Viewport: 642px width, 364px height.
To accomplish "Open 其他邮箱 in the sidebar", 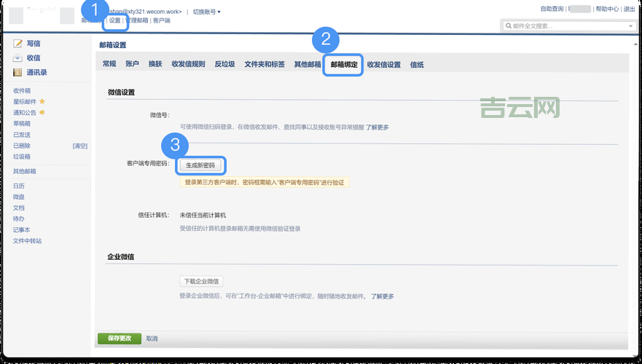I will click(x=25, y=171).
